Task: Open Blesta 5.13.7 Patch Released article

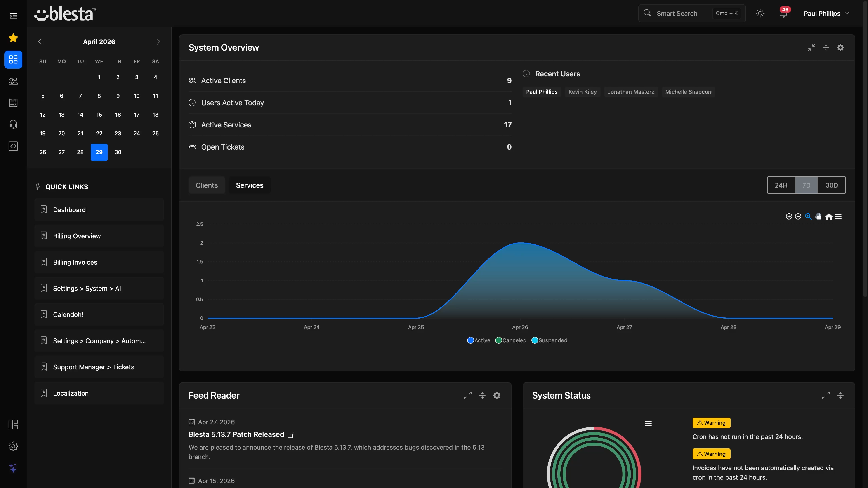Action: 241,434
